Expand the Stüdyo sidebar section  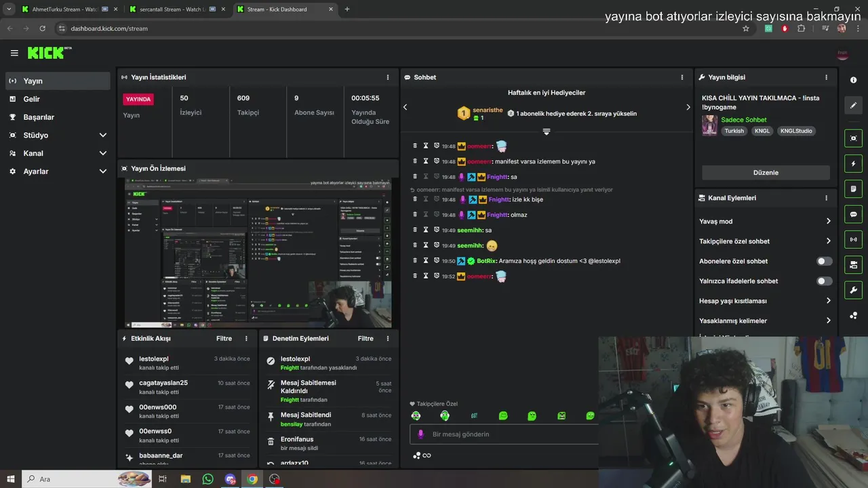pyautogui.click(x=58, y=135)
